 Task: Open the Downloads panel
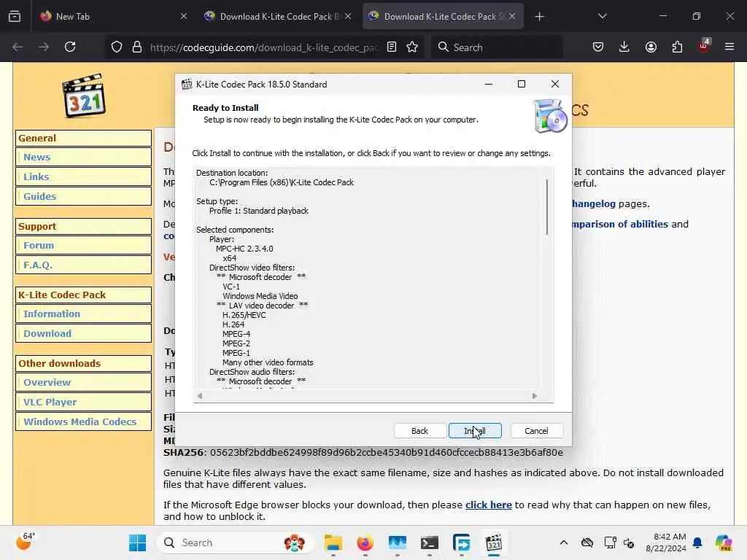tap(624, 47)
